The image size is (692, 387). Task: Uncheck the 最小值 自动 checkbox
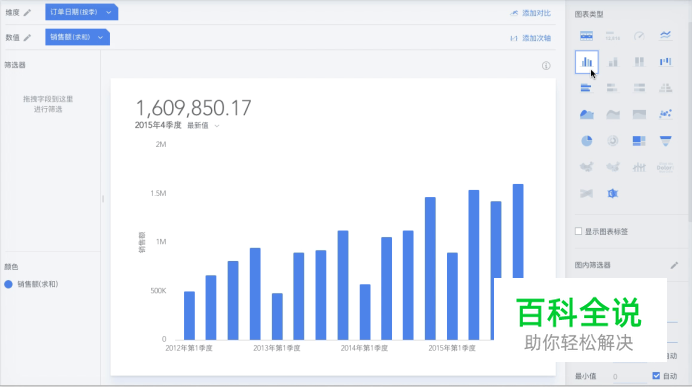click(656, 376)
